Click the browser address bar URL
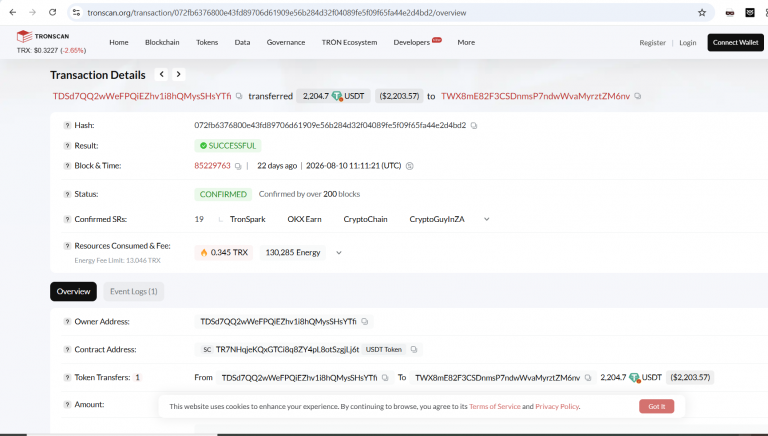 click(277, 13)
